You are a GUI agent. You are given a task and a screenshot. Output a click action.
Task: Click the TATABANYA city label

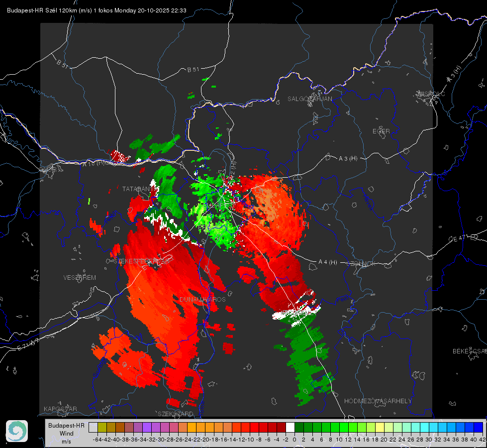click(139, 189)
